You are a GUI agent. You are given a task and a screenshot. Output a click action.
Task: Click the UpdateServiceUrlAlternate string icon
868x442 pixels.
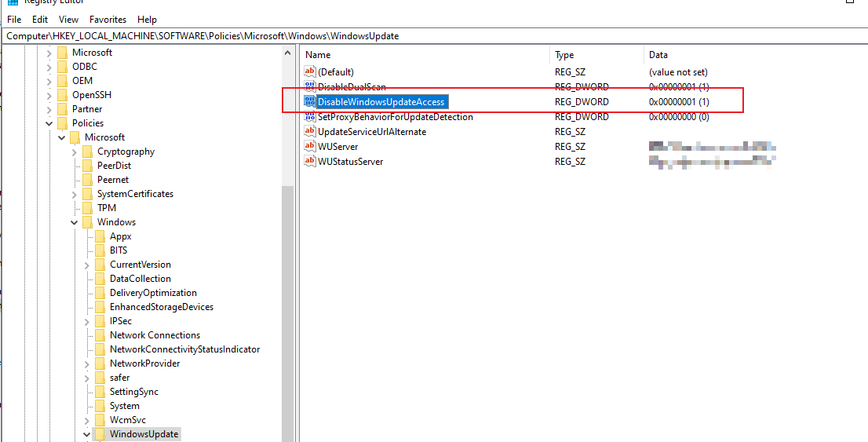click(309, 132)
